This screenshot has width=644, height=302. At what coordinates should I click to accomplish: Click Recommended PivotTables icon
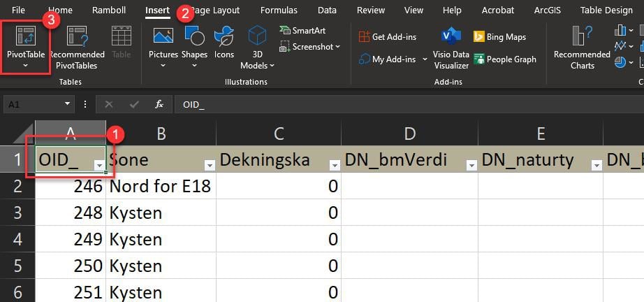tap(77, 45)
